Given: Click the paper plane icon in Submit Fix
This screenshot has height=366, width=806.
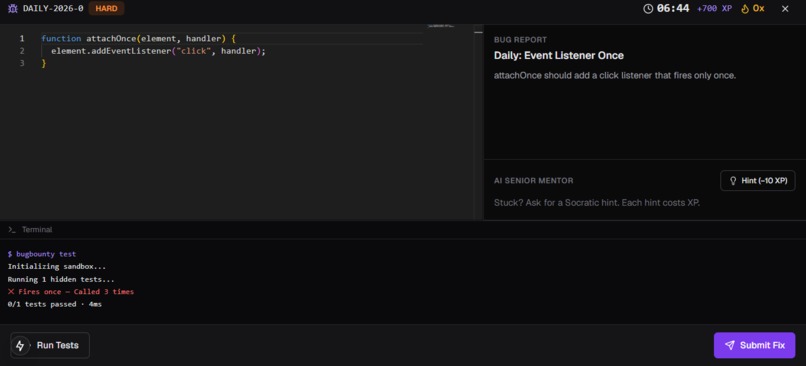Looking at the screenshot, I should tap(729, 345).
